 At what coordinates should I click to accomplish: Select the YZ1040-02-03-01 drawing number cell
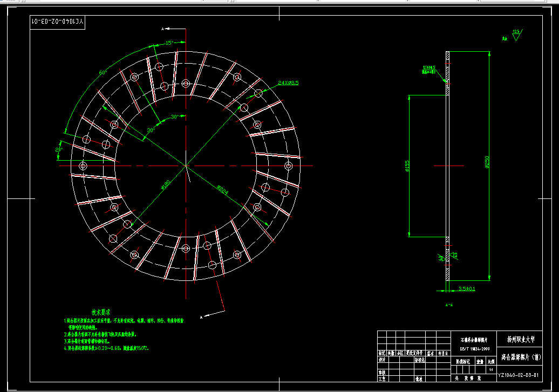pos(520,375)
